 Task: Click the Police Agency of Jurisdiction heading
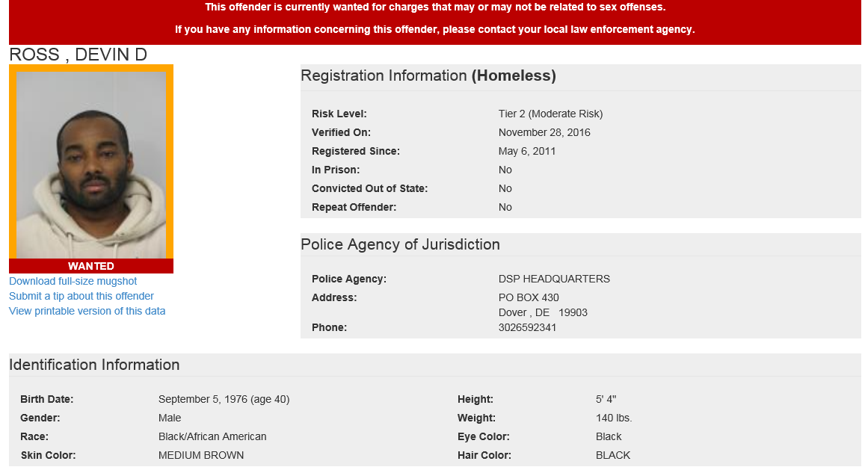pyautogui.click(x=400, y=244)
